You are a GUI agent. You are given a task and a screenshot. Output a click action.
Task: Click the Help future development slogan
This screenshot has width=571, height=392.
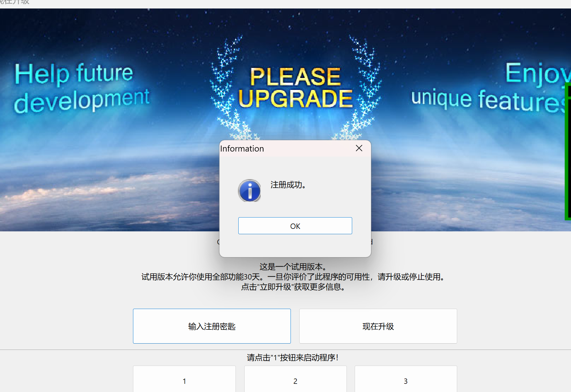(82, 87)
